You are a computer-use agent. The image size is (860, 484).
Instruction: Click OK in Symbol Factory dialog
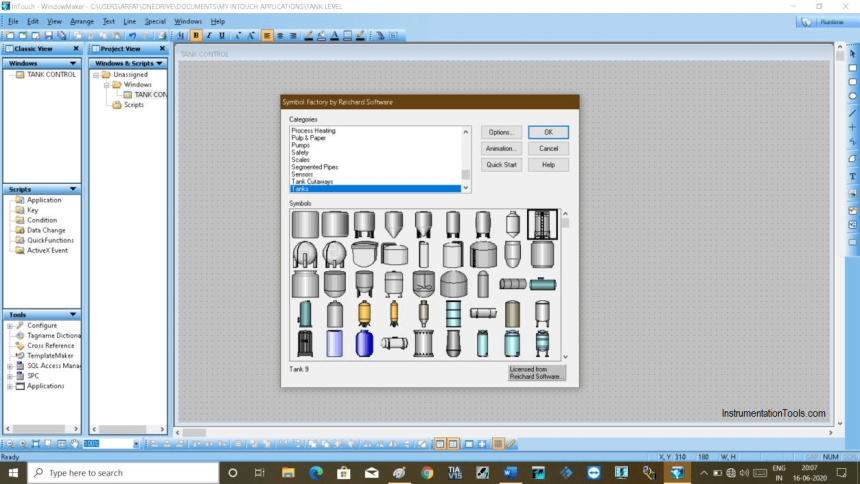pyautogui.click(x=548, y=132)
